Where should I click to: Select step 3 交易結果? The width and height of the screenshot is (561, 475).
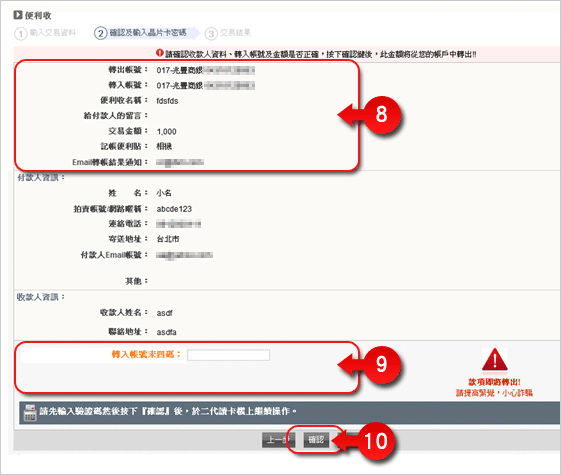coord(228,33)
